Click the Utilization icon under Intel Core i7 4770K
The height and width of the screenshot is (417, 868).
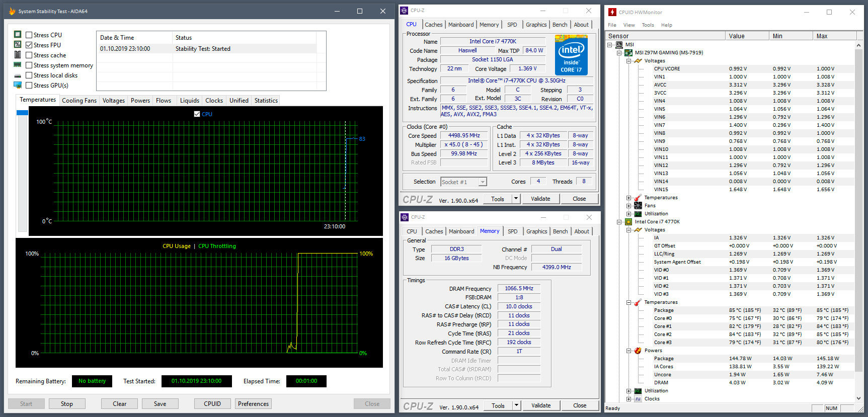[x=638, y=391]
